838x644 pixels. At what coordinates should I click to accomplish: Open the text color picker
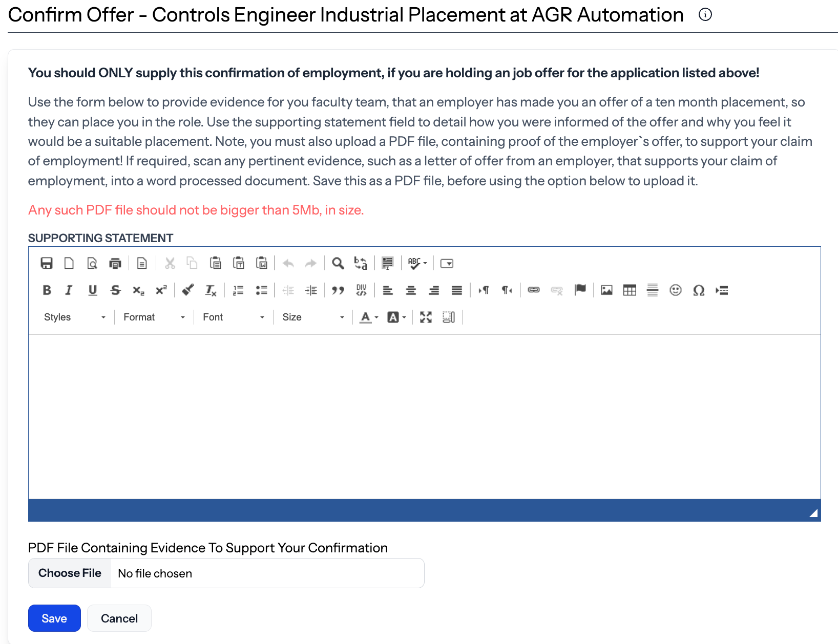tap(369, 317)
